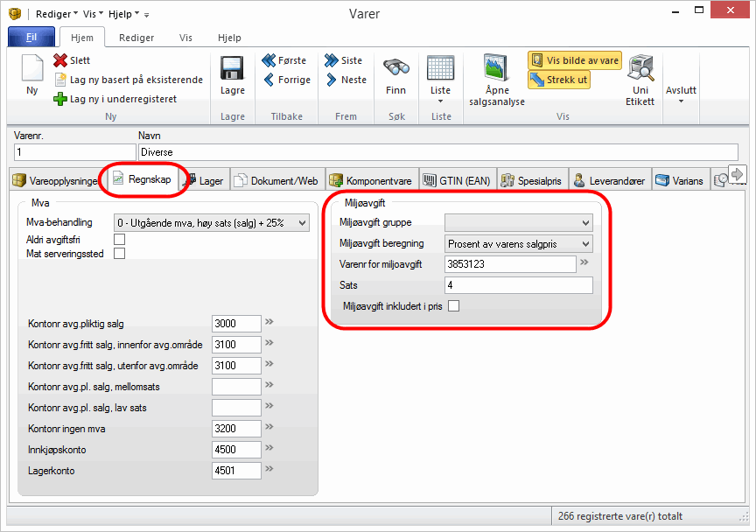Click the Sats input field

(518, 285)
